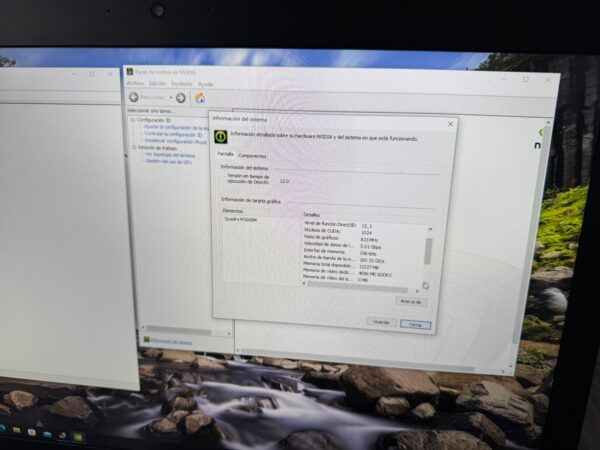Open the Archivo menu
The height and width of the screenshot is (450, 600).
click(135, 83)
